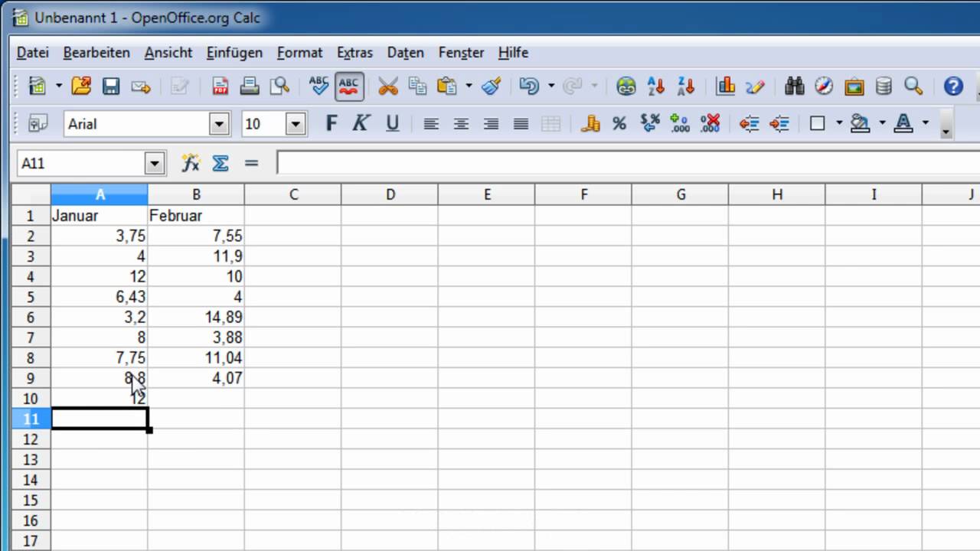Click the Print icon
980x551 pixels.
tap(250, 86)
